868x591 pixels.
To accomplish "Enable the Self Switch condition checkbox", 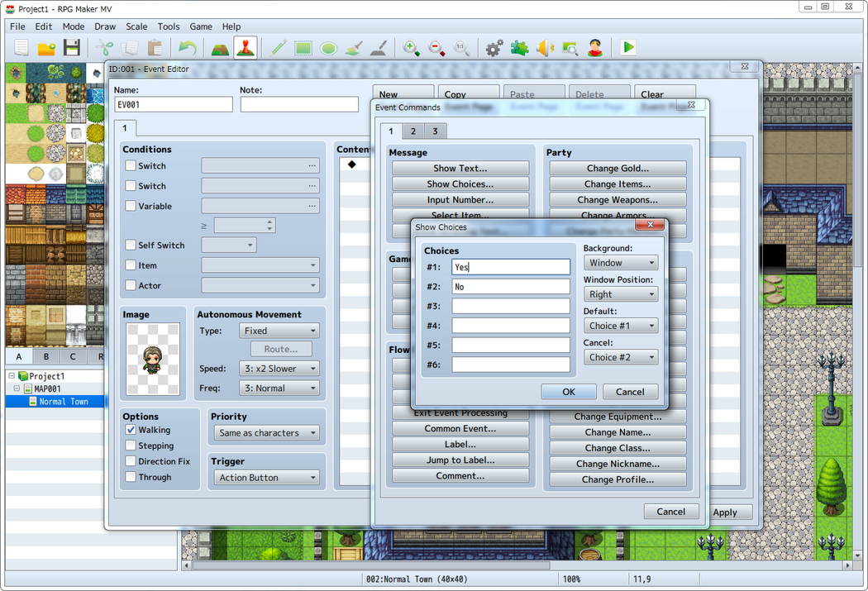I will [131, 245].
